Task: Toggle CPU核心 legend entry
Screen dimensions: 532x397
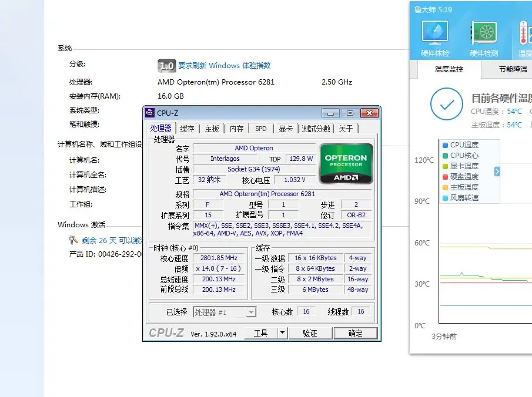Action: point(461,155)
